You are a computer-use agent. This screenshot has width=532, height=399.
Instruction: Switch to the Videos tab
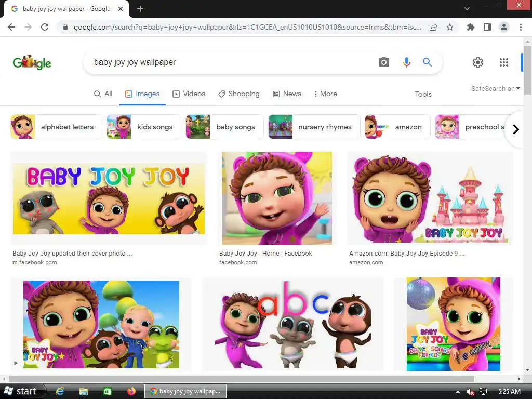[189, 94]
